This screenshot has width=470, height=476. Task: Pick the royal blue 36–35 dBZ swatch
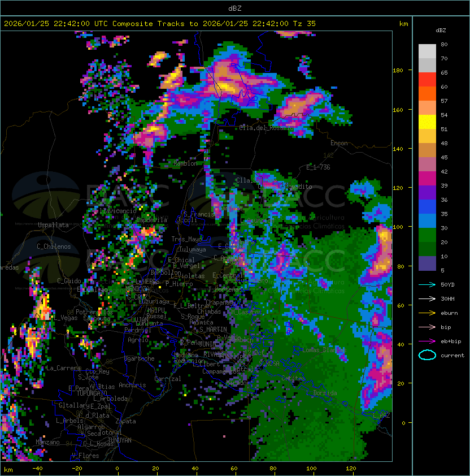pos(427,207)
